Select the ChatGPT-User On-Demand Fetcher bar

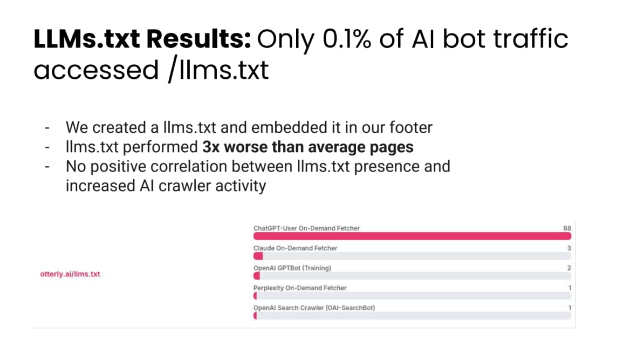[x=412, y=236]
